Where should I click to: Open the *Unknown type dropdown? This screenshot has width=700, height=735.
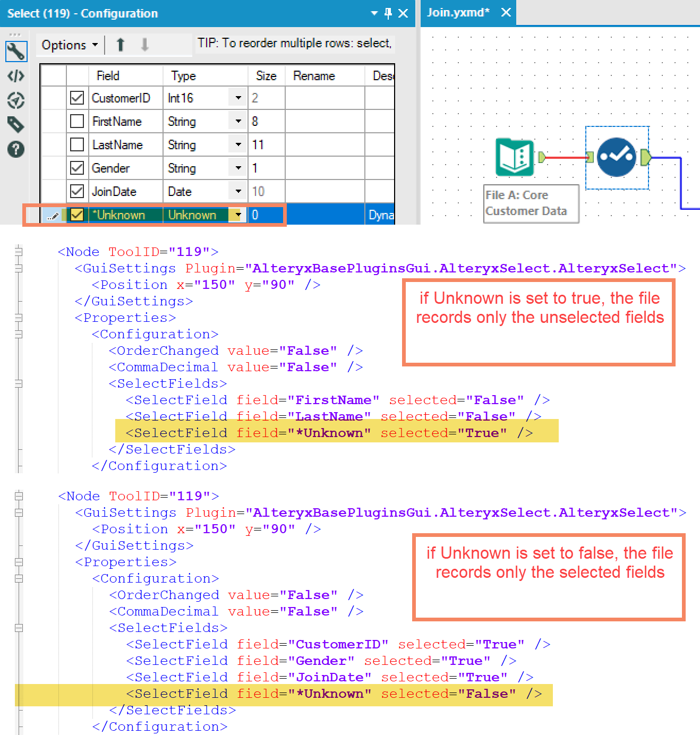tap(237, 214)
